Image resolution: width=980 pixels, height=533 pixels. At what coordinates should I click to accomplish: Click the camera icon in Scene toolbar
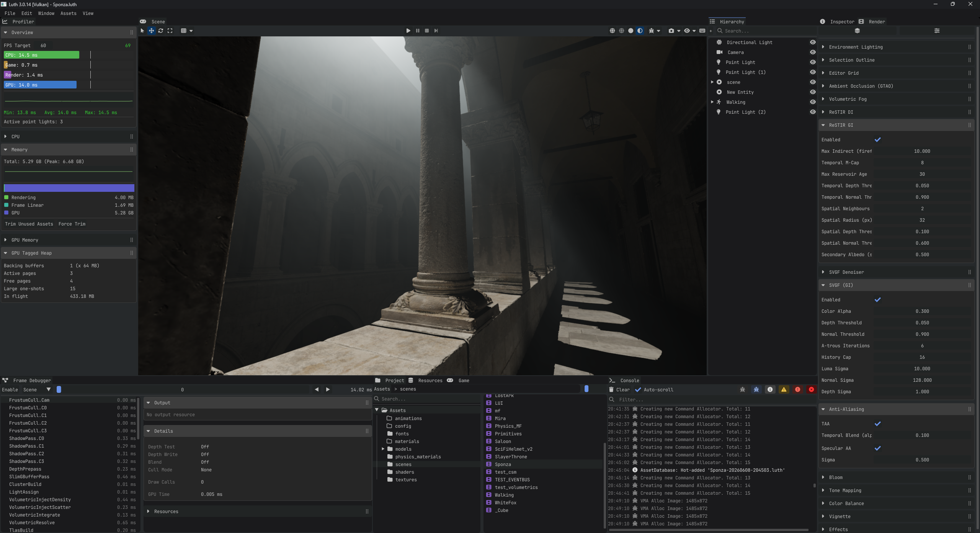[671, 31]
